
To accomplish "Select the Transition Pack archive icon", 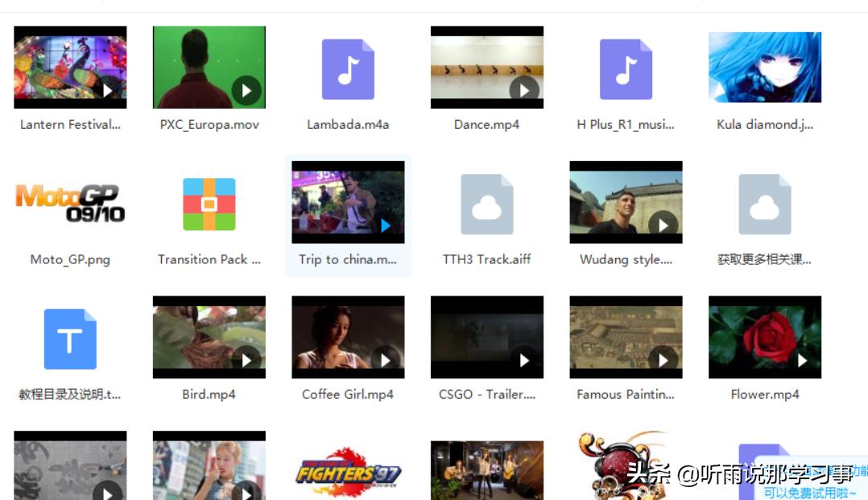I will [x=209, y=205].
